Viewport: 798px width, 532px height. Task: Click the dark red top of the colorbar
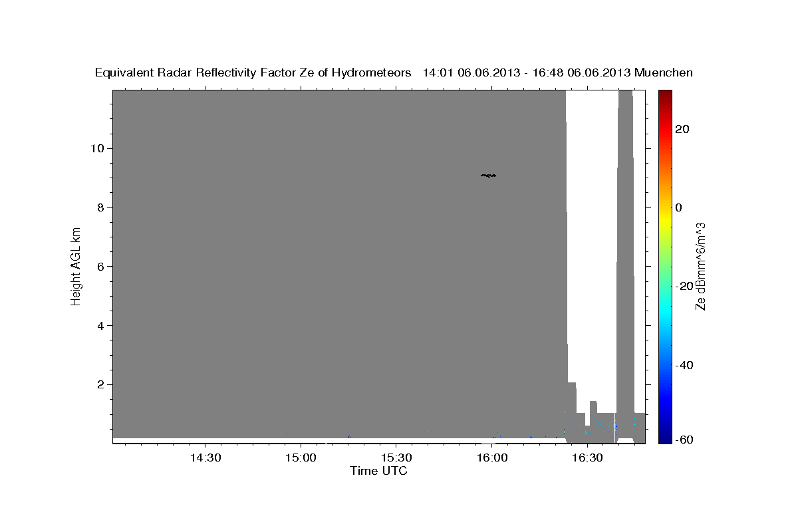click(664, 95)
